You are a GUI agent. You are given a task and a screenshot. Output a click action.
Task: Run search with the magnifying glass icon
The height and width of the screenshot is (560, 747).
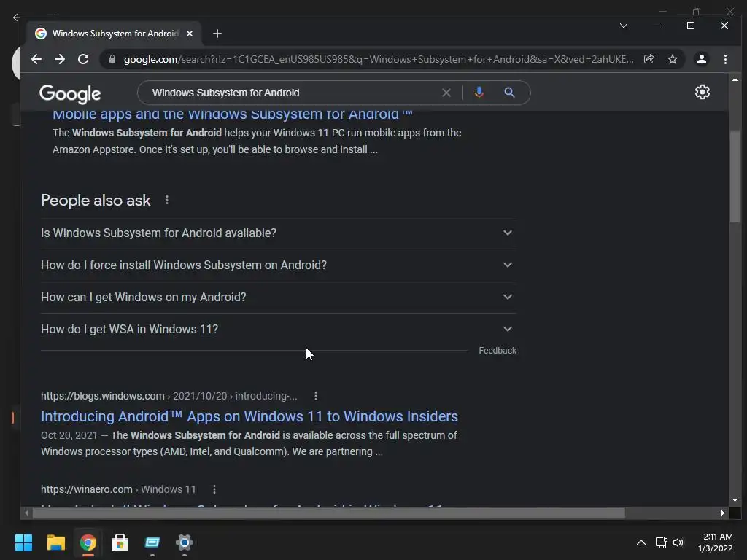509,93
